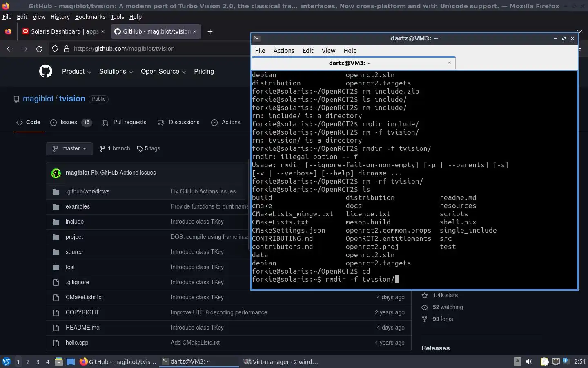
Task: Switch to the Pull requests tab
Action: pyautogui.click(x=124, y=122)
